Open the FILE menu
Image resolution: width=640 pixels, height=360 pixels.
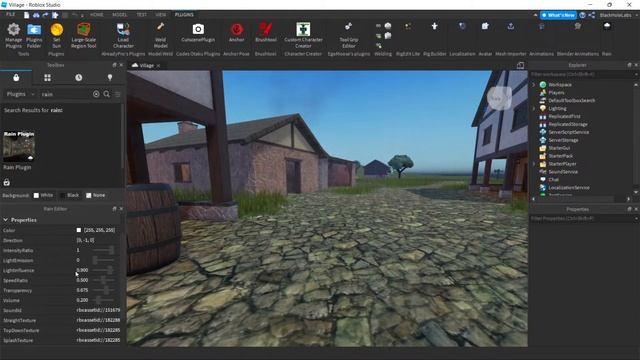point(10,15)
